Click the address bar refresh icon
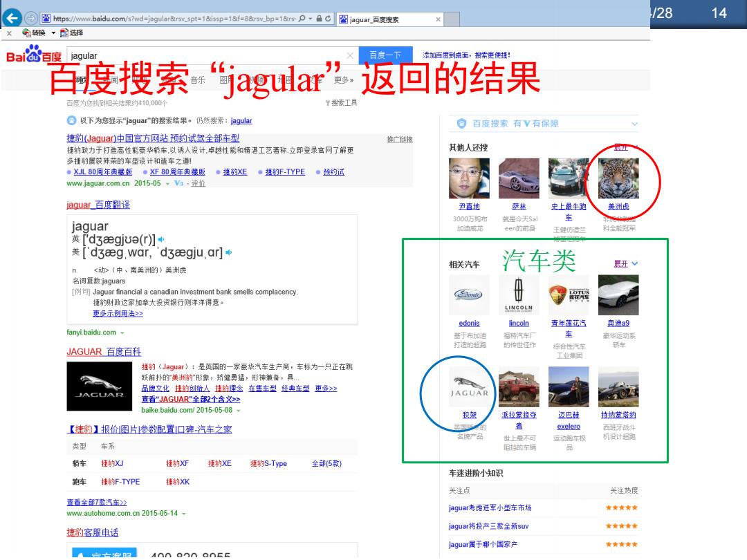Viewport: 747px width, 560px height. 328,19
